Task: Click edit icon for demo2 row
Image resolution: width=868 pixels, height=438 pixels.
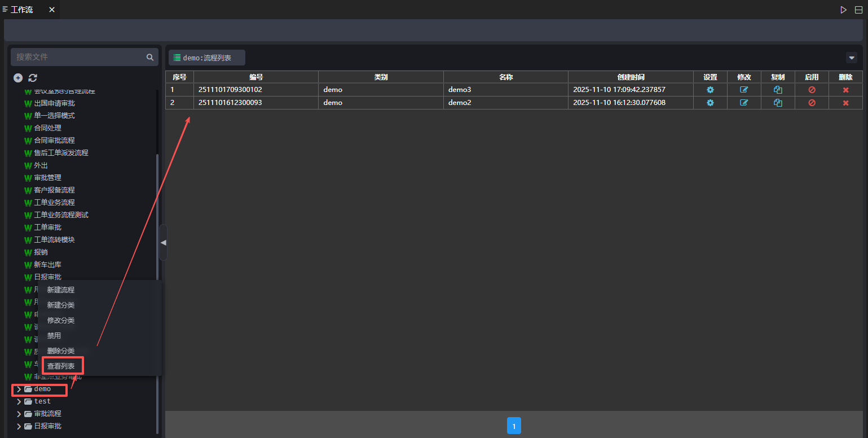Action: click(x=744, y=103)
